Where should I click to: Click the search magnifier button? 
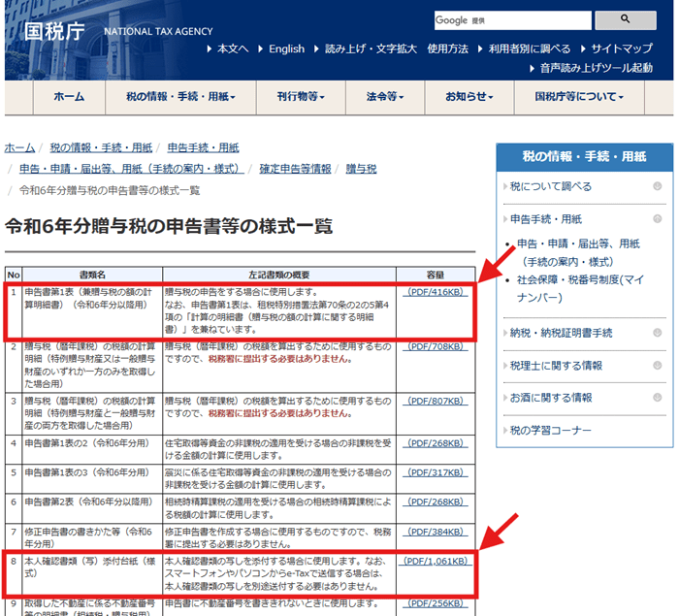tap(626, 20)
